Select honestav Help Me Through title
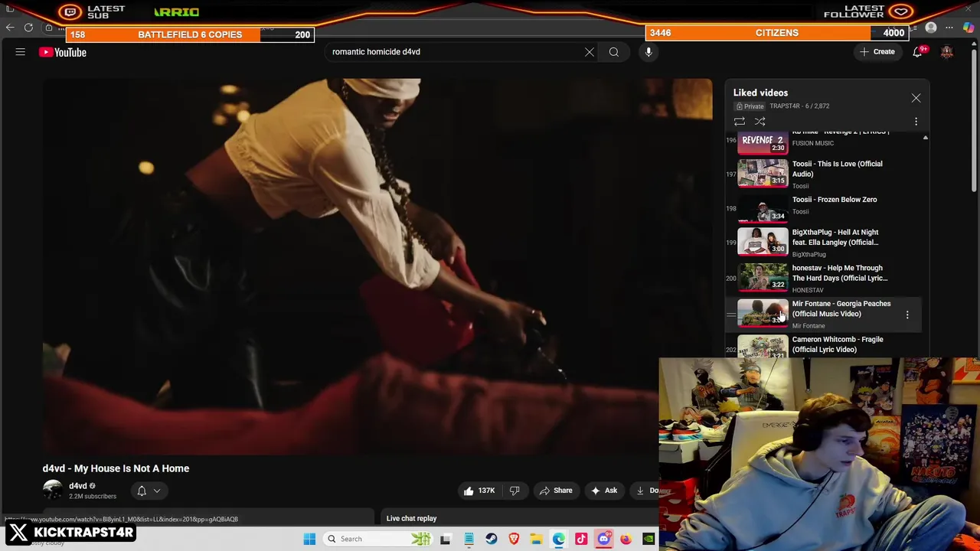This screenshot has height=551, width=980. point(840,273)
